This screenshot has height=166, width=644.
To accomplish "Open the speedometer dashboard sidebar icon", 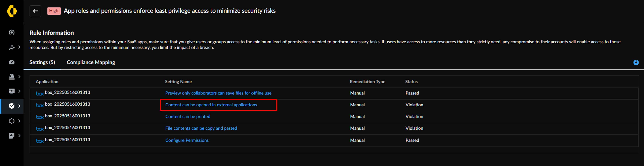I will [12, 62].
